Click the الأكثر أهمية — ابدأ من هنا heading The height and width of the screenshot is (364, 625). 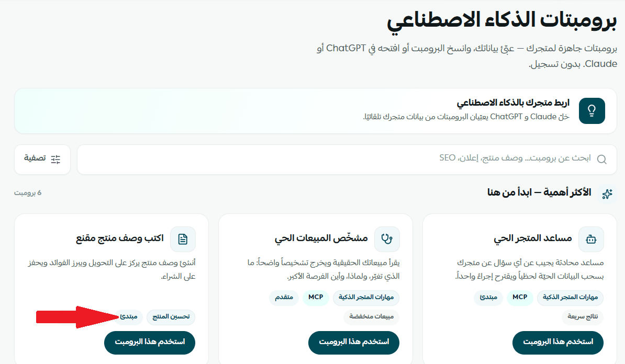pyautogui.click(x=539, y=193)
